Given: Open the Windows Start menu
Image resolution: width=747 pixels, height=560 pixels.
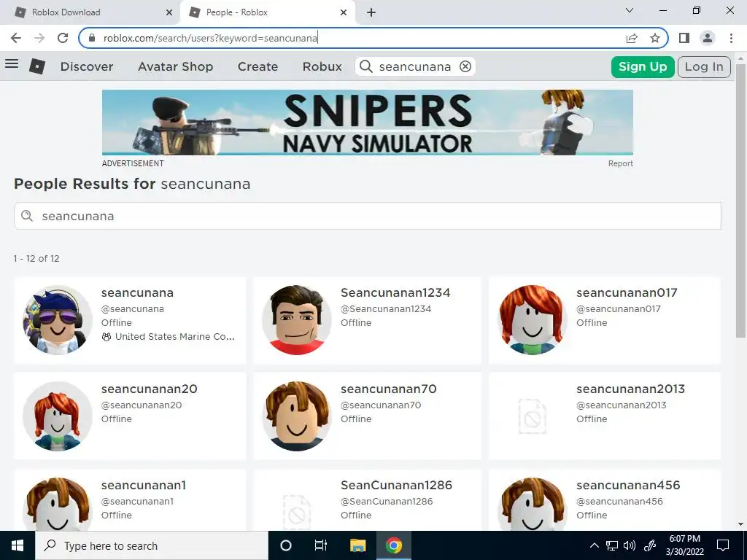Looking at the screenshot, I should pos(18,545).
